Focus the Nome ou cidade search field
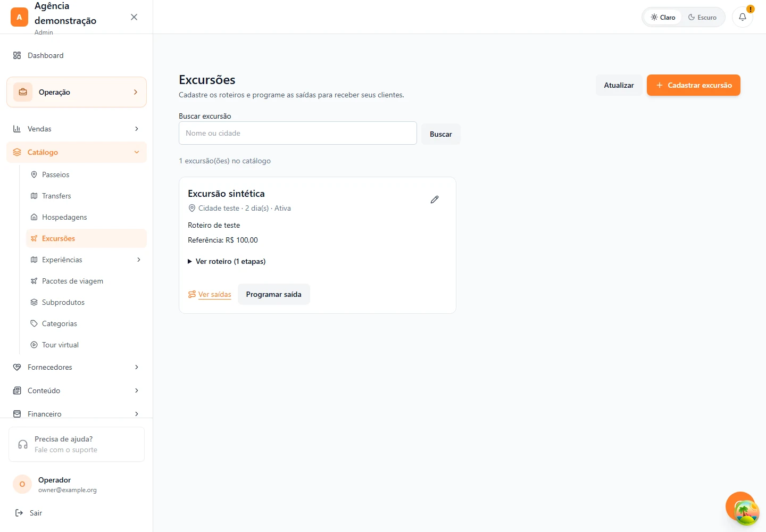 [x=298, y=133]
